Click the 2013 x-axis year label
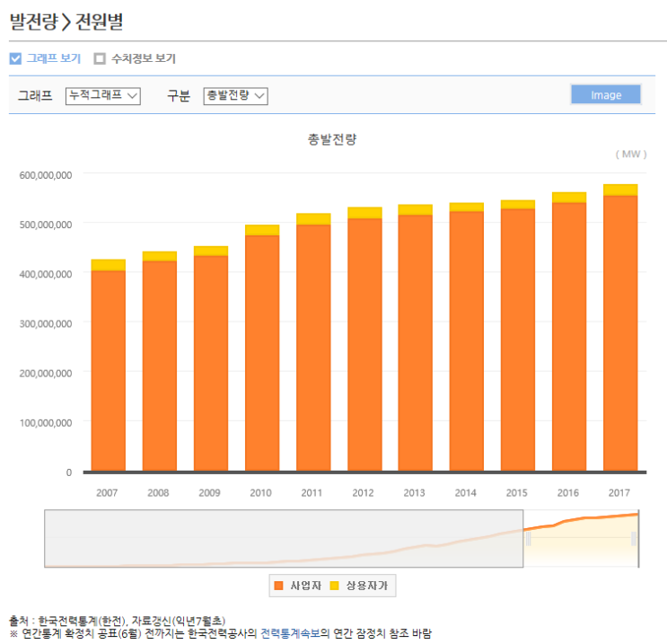This screenshot has height=644, width=667. click(415, 492)
